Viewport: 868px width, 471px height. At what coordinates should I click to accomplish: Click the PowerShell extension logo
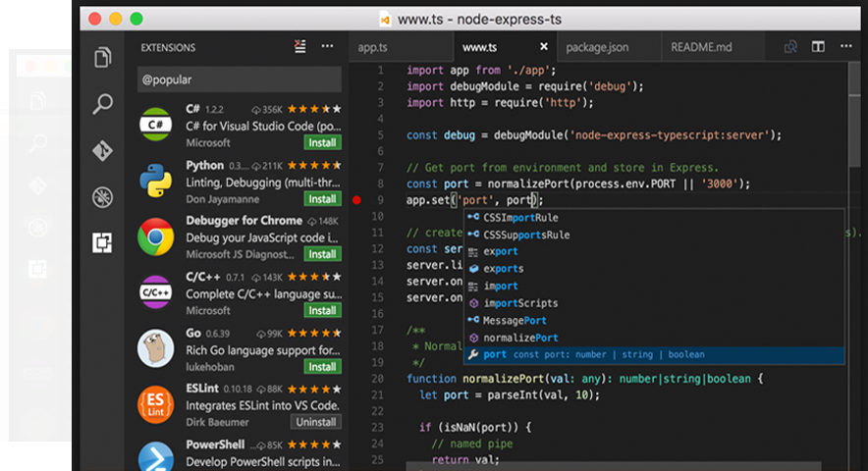point(155,457)
